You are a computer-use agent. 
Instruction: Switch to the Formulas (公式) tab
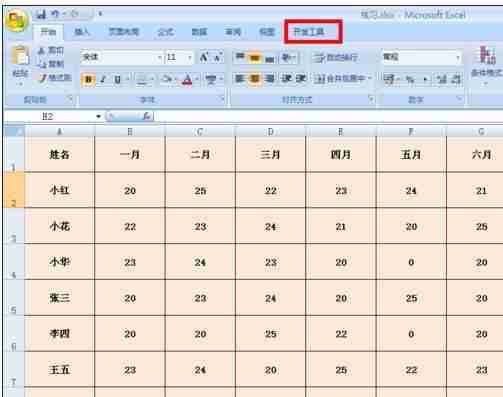coord(165,32)
